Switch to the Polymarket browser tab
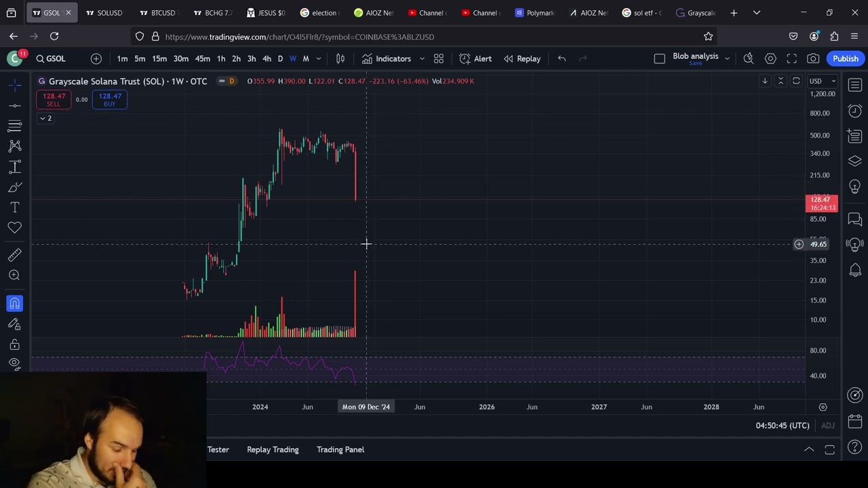Viewport: 868px width, 488px height. 535,13
